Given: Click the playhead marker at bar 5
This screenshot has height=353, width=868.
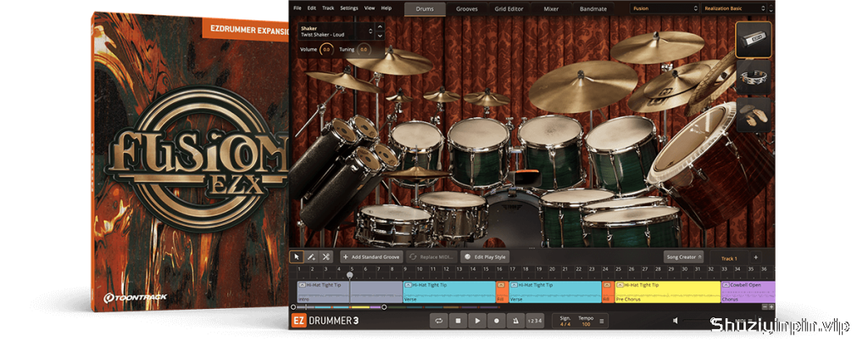Looking at the screenshot, I should pos(350,275).
